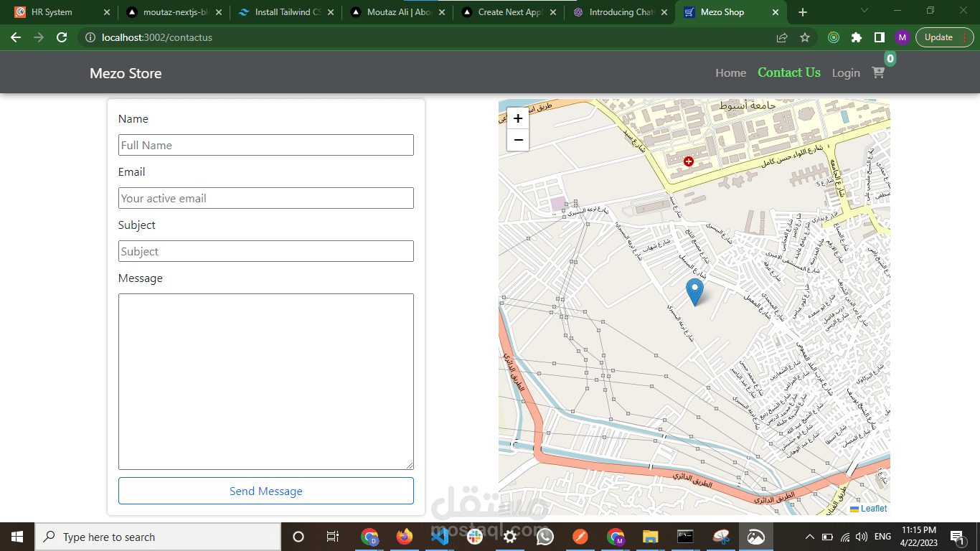Click inside the Message text area
980x551 pixels.
pyautogui.click(x=266, y=382)
